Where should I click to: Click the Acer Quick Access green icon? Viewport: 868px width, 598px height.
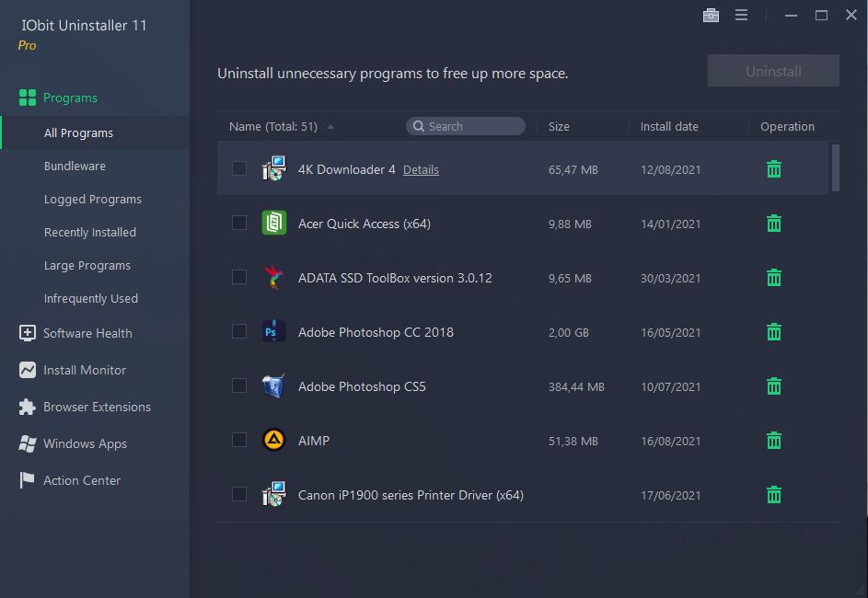click(x=274, y=223)
